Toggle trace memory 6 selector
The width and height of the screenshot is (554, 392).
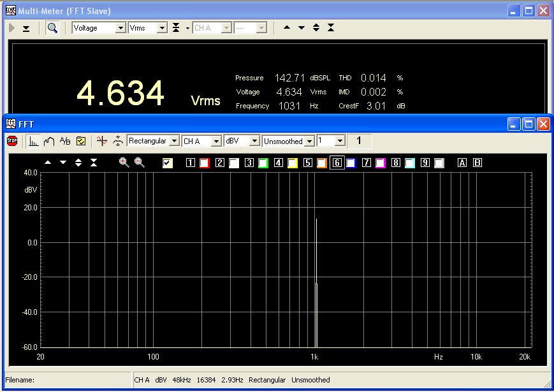click(337, 163)
